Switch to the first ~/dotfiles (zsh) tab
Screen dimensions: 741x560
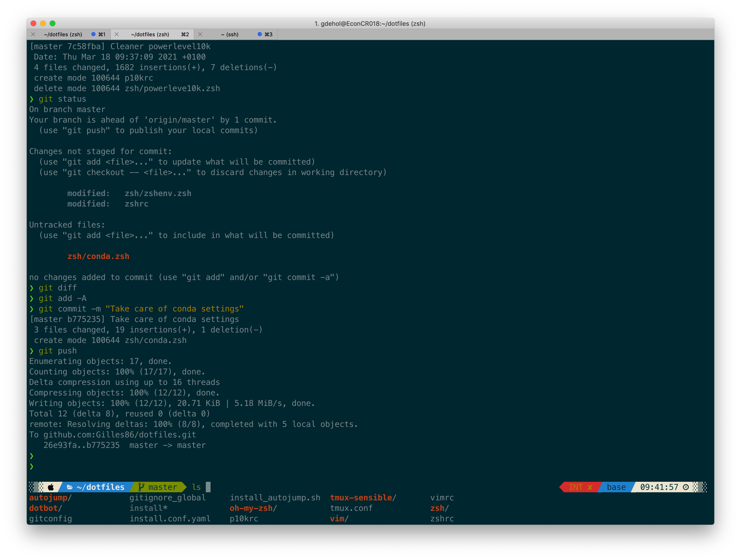[63, 35]
